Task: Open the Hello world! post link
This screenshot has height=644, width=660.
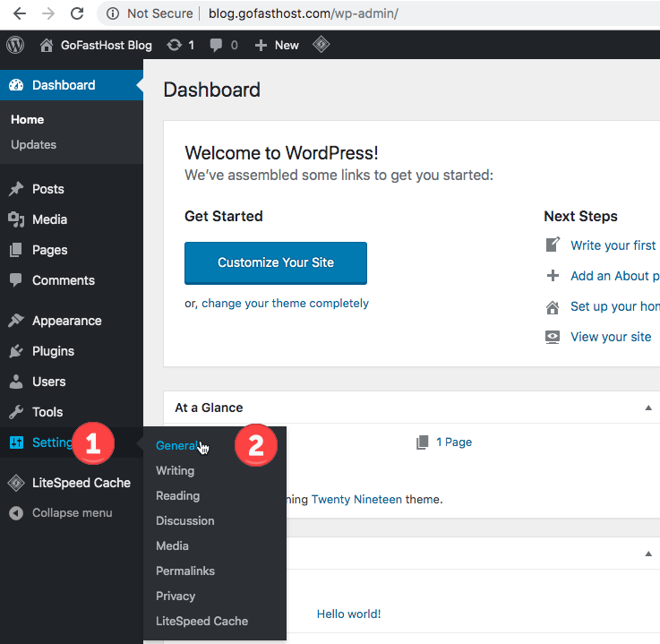Action: point(348,614)
